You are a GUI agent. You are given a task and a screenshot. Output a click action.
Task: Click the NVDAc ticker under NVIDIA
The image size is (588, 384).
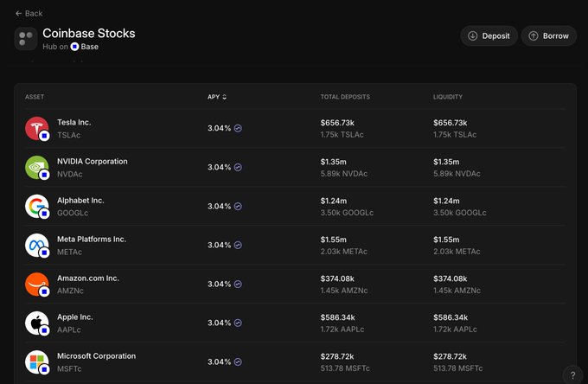(70, 174)
